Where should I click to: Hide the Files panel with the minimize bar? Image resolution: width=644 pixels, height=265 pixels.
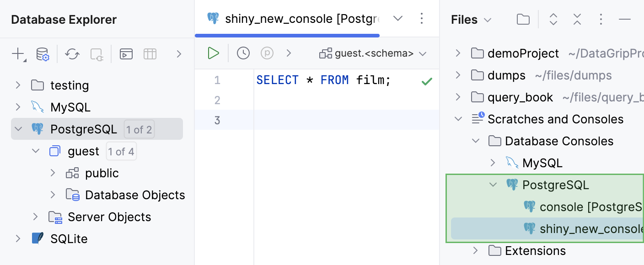[x=625, y=19]
